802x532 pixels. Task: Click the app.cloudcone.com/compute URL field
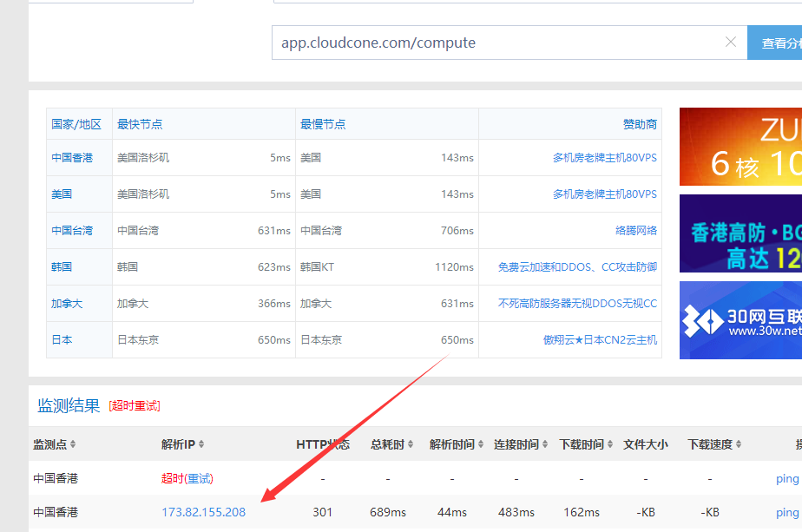pyautogui.click(x=509, y=43)
